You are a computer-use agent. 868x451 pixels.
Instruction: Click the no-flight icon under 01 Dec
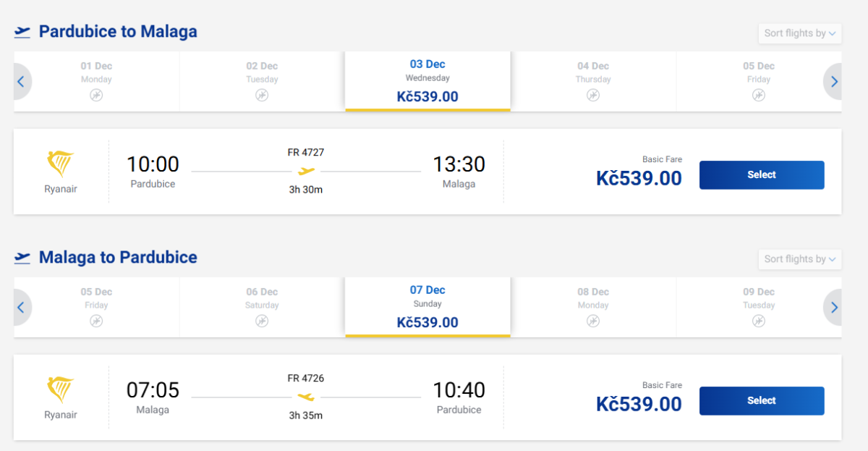(96, 96)
